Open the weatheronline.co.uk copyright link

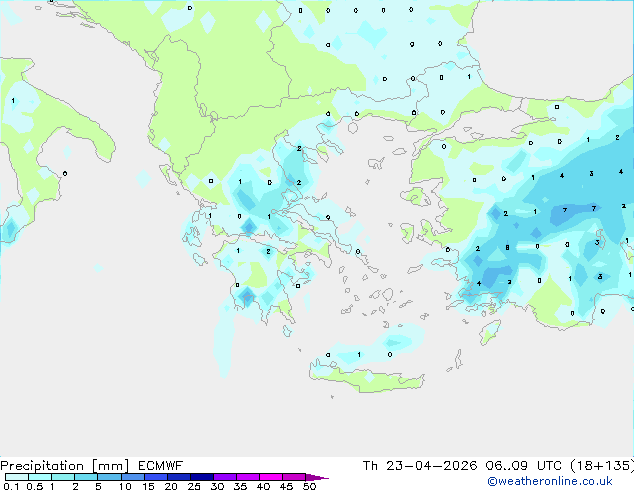[550, 481]
